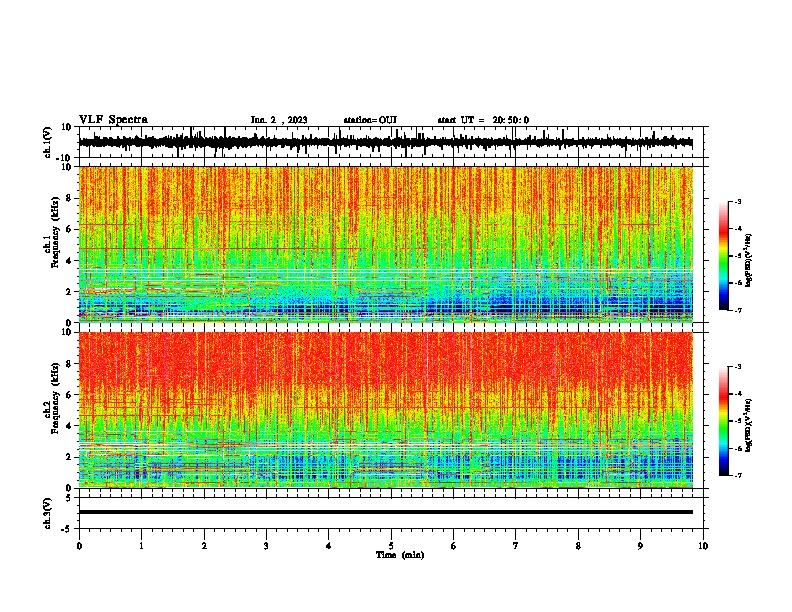Click the ch.3 flat black voltage trace
The width and height of the screenshot is (792, 612).
[x=386, y=512]
